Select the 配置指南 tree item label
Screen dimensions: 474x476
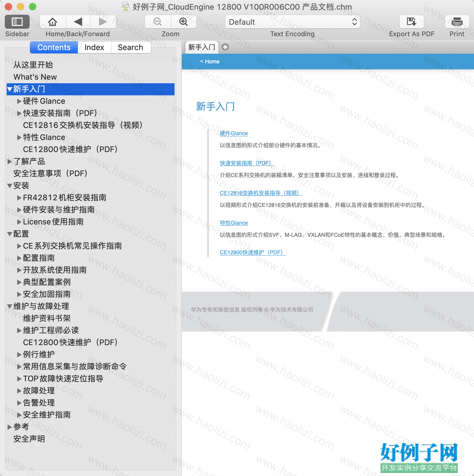click(x=39, y=258)
